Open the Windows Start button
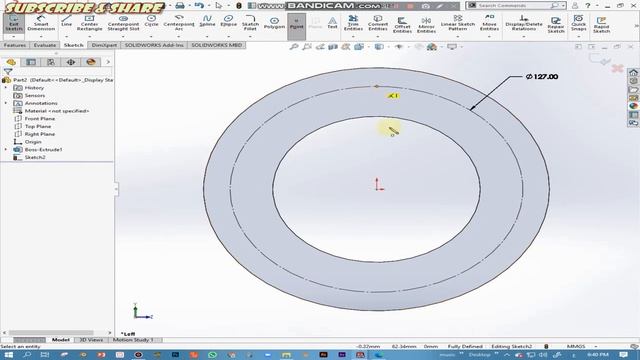Screen dimensions: 640x360 [x=8, y=355]
